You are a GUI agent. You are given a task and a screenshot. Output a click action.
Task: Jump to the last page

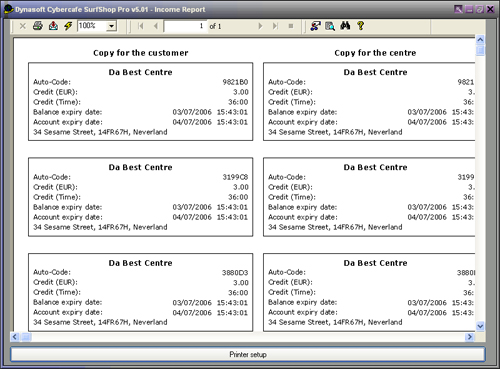click(x=275, y=26)
